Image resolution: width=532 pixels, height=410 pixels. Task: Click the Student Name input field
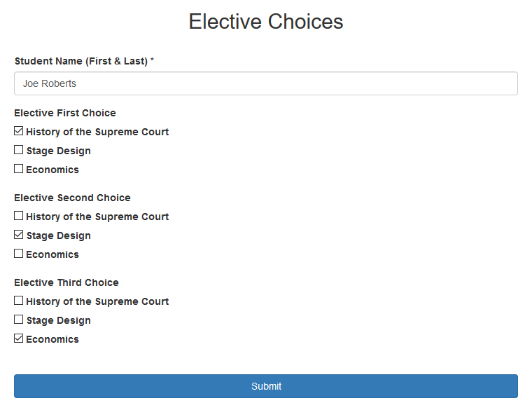pyautogui.click(x=266, y=83)
